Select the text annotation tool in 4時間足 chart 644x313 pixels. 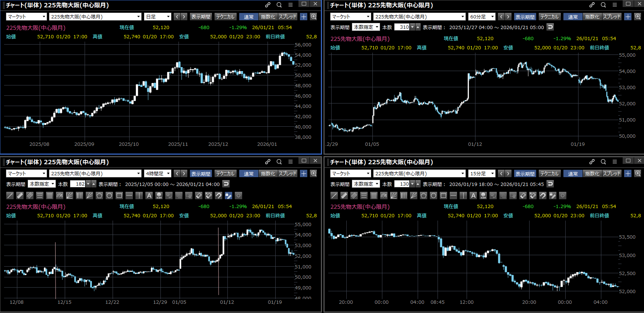pyautogui.click(x=149, y=196)
